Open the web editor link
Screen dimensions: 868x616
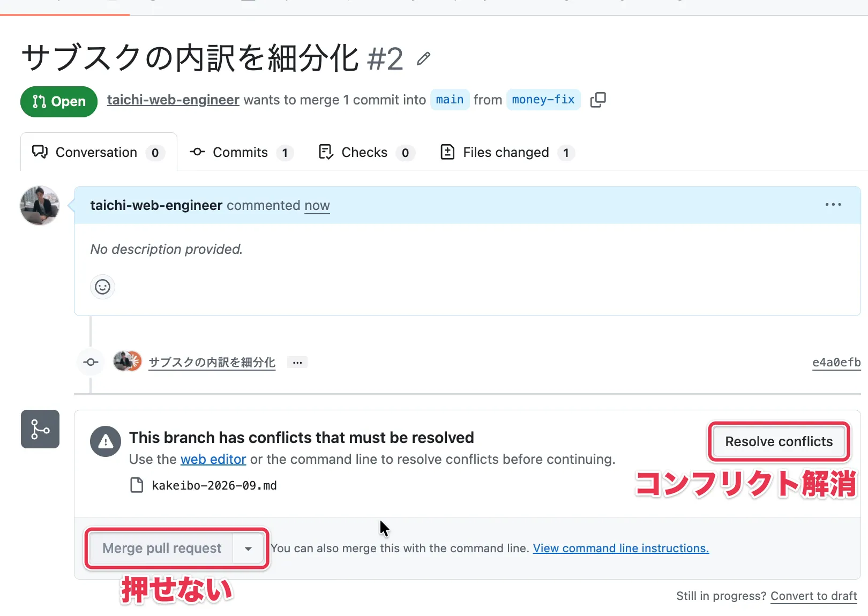coord(213,460)
